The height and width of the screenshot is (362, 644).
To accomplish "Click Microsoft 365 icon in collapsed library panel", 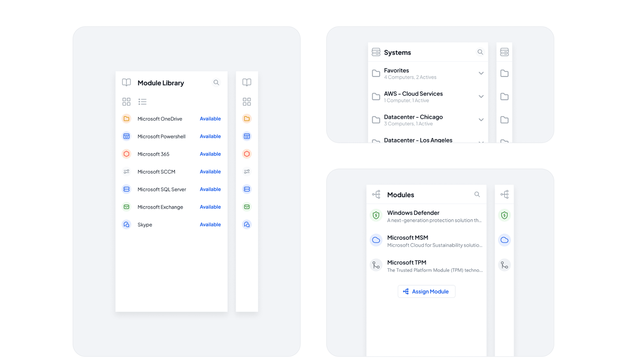I will pos(247,154).
